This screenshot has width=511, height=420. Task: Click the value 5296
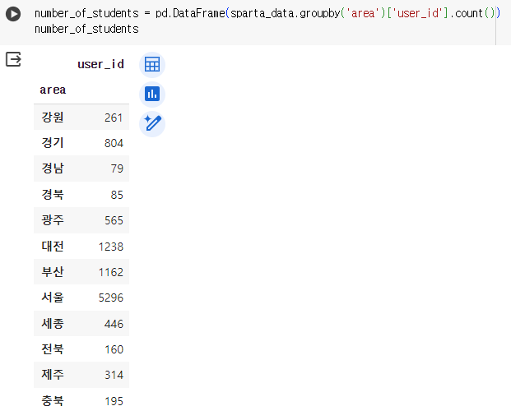click(111, 298)
